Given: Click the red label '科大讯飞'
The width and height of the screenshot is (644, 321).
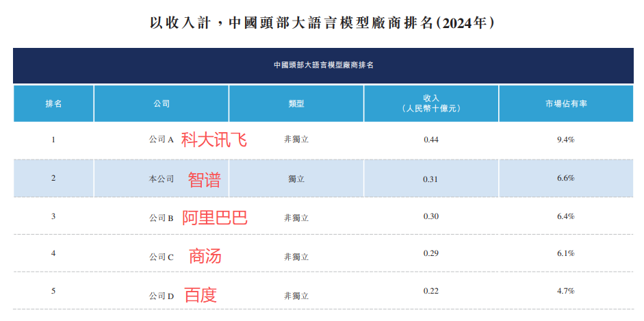Looking at the screenshot, I should tap(214, 140).
